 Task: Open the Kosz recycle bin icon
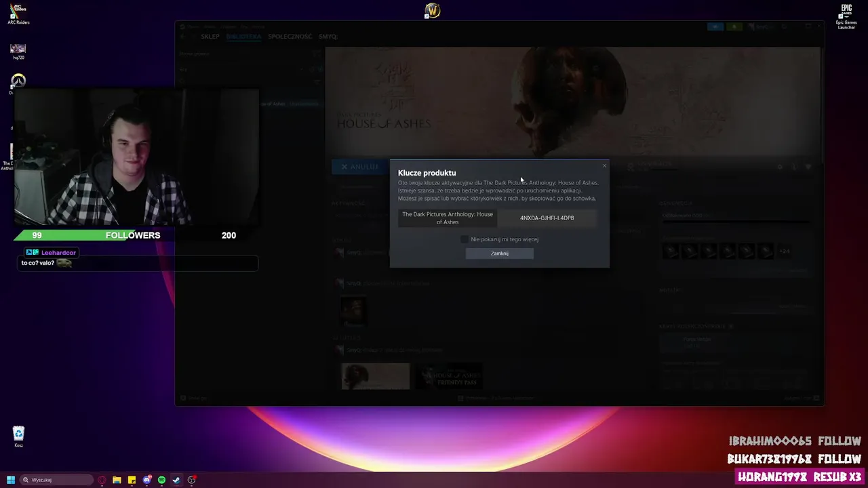[18, 436]
